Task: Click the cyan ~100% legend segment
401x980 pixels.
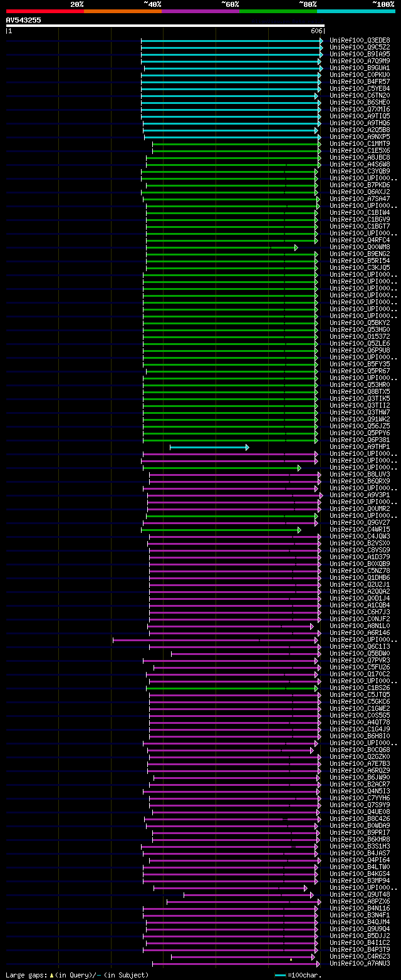Action: [355, 11]
